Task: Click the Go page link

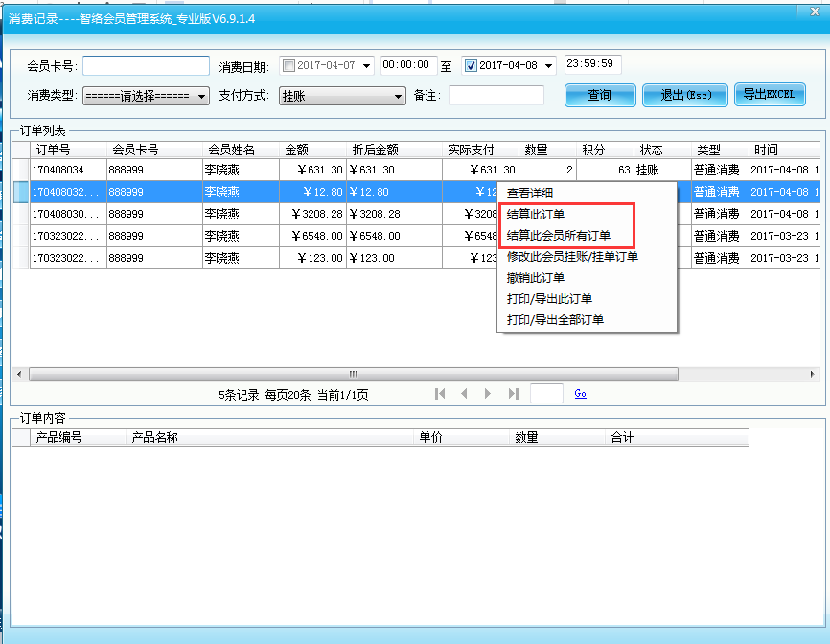Action: [x=580, y=394]
